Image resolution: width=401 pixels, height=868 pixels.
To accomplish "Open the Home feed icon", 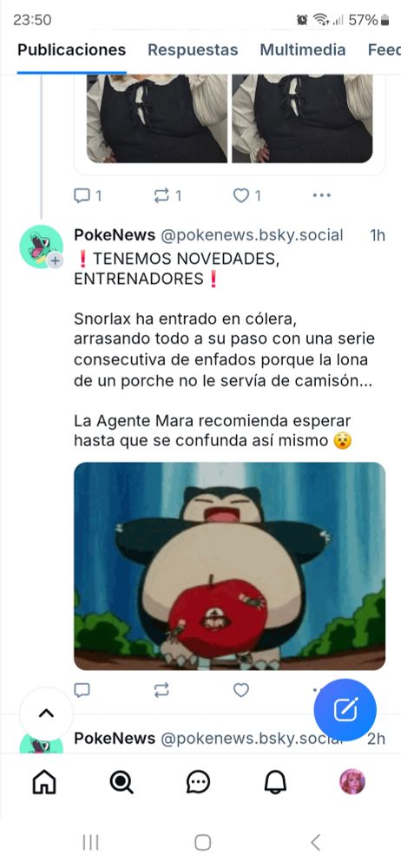I will [44, 782].
